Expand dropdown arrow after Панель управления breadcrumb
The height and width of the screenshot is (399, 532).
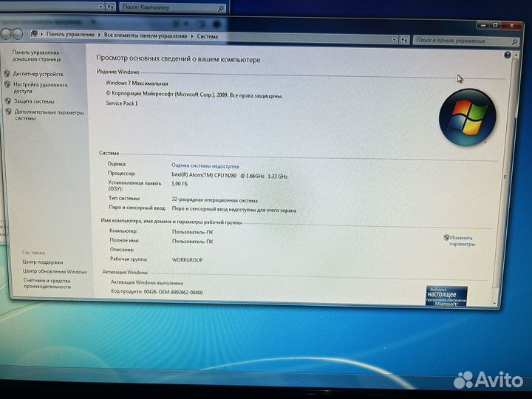[99, 35]
